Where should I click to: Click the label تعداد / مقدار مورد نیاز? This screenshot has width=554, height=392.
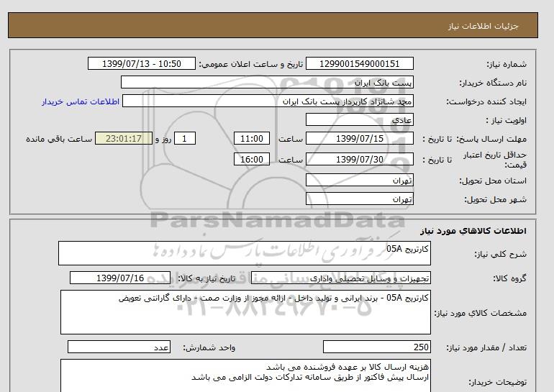tap(486, 348)
